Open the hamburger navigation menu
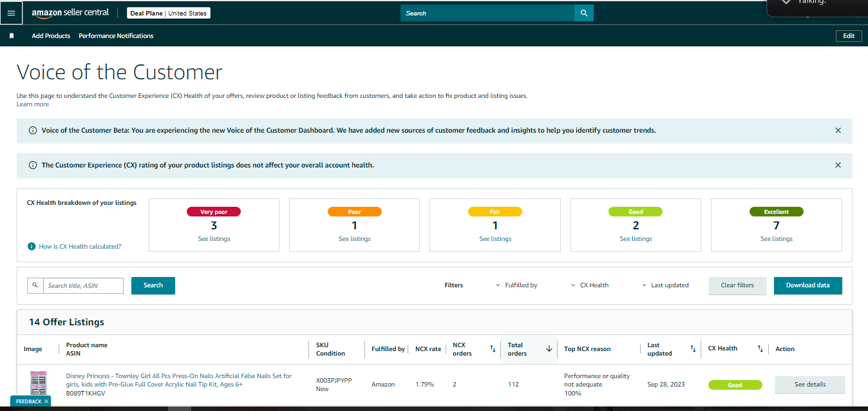 (11, 13)
